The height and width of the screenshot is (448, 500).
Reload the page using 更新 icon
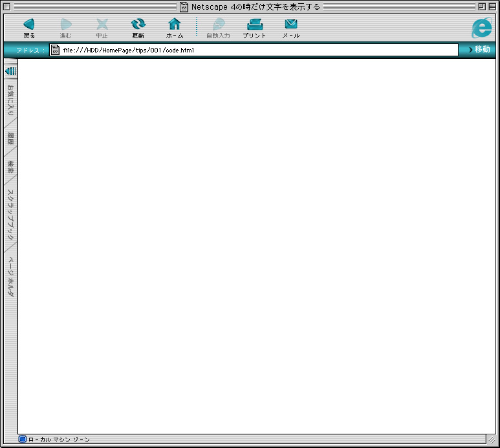coord(138,24)
